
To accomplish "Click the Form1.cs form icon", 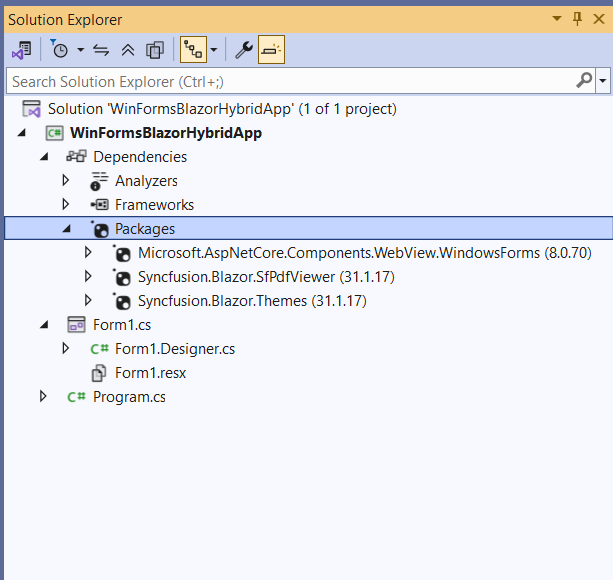I will (76, 325).
